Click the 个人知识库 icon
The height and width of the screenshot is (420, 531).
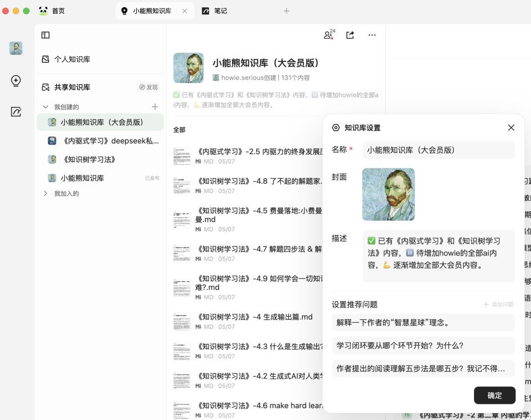click(x=45, y=59)
